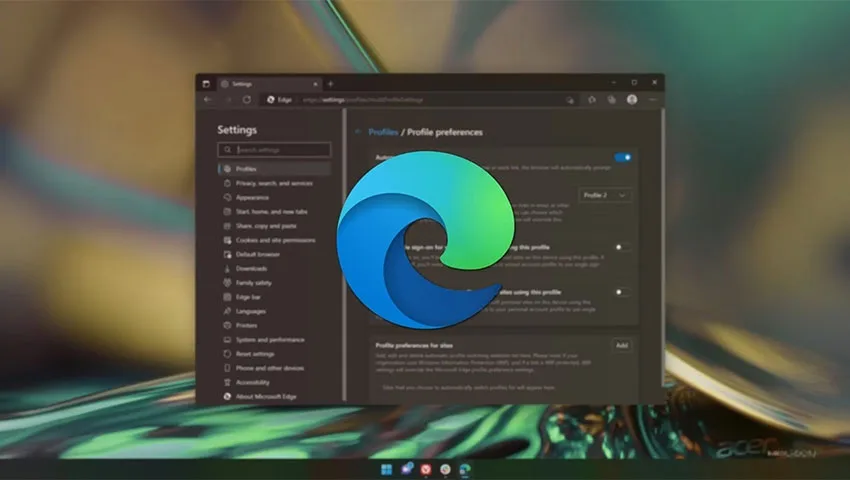Image resolution: width=850 pixels, height=480 pixels.
Task: Close the Settings tab
Action: click(315, 84)
